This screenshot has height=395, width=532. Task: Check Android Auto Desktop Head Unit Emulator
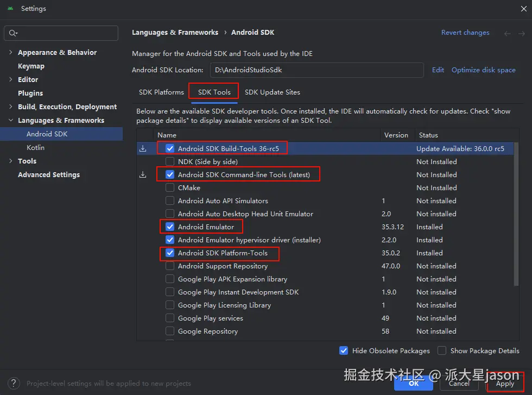click(170, 214)
